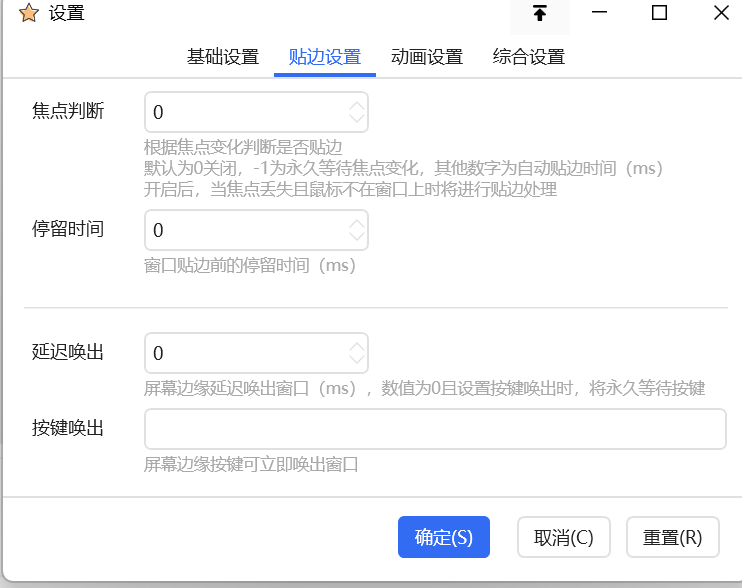The height and width of the screenshot is (588, 742).
Task: Focus the 焦点判断 number field
Action: coord(245,112)
